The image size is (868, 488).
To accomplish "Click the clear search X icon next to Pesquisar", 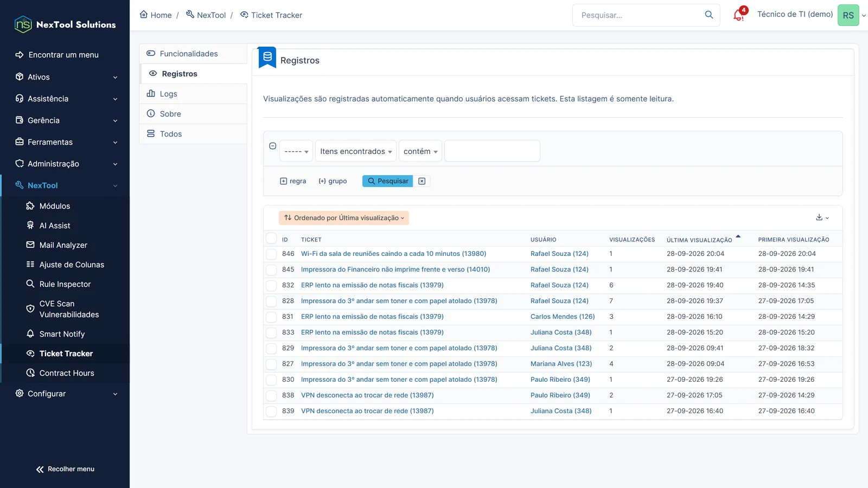I will [x=422, y=181].
